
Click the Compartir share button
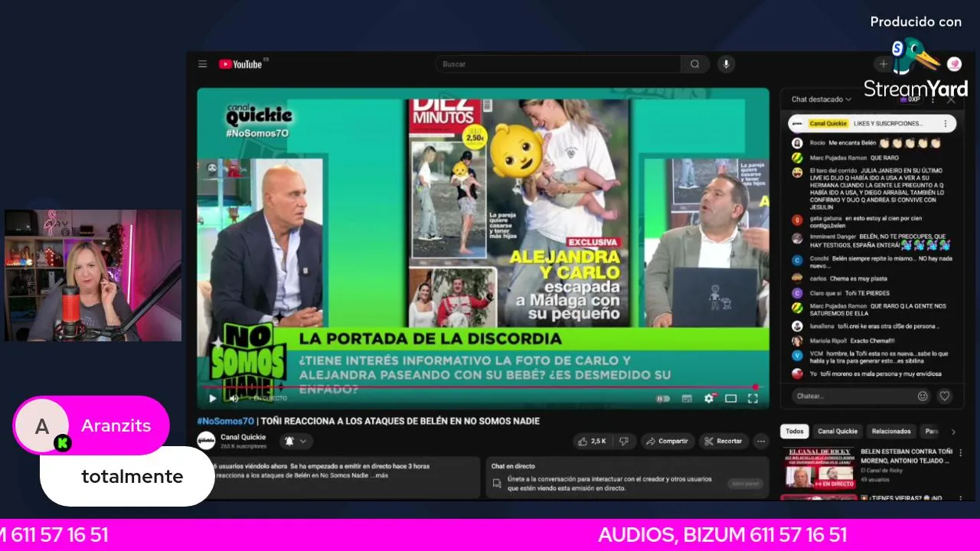(x=667, y=441)
